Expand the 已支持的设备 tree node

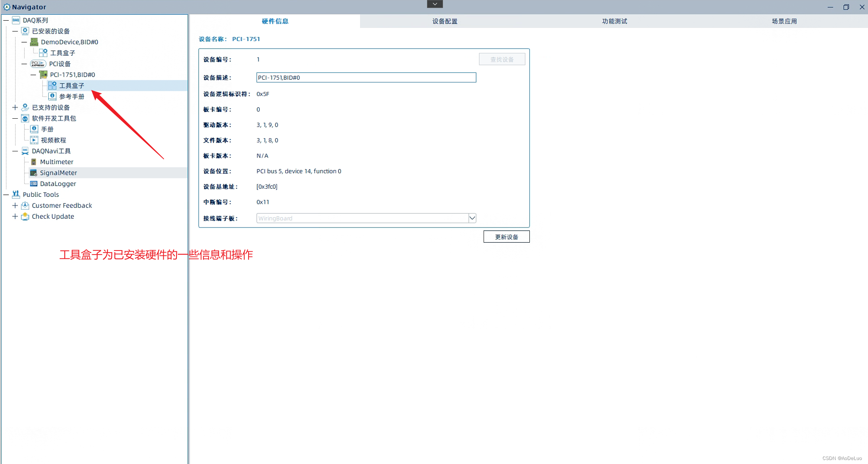(x=15, y=108)
